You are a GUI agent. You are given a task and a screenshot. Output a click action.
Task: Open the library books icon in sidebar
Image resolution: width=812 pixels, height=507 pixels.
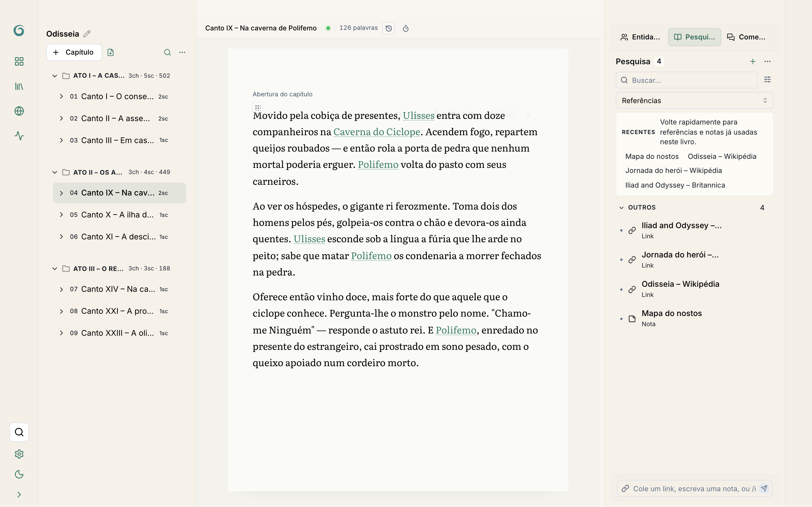(19, 86)
